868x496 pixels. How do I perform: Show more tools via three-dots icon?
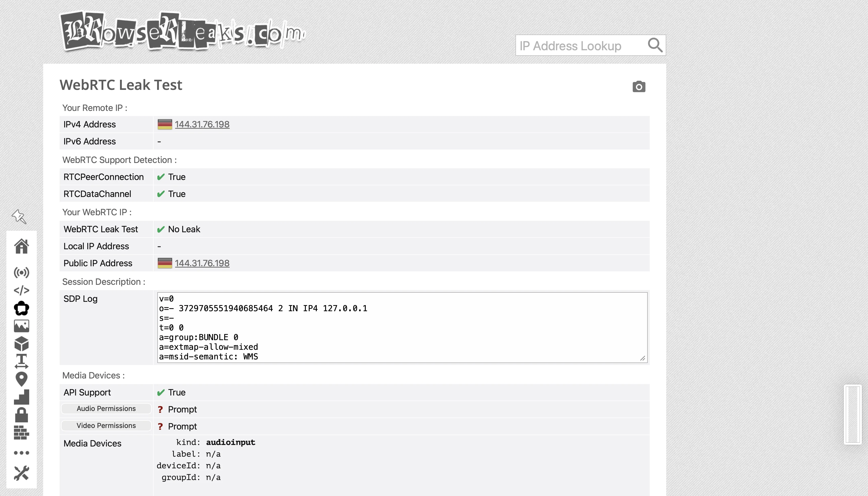pos(22,453)
